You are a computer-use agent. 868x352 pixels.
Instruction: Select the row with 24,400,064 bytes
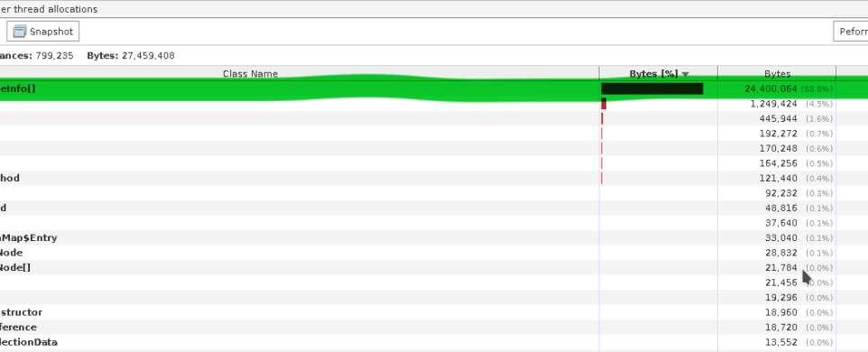click(434, 88)
